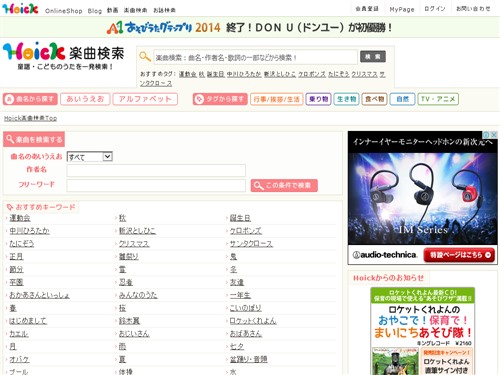Click the ロケットくれよん keyword link
This screenshot has height=375, width=500.
pos(253,321)
